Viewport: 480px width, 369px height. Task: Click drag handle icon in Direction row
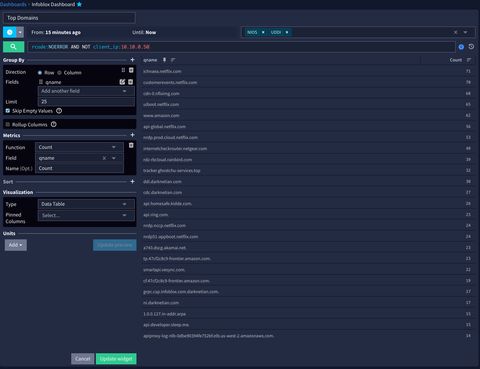tap(123, 70)
